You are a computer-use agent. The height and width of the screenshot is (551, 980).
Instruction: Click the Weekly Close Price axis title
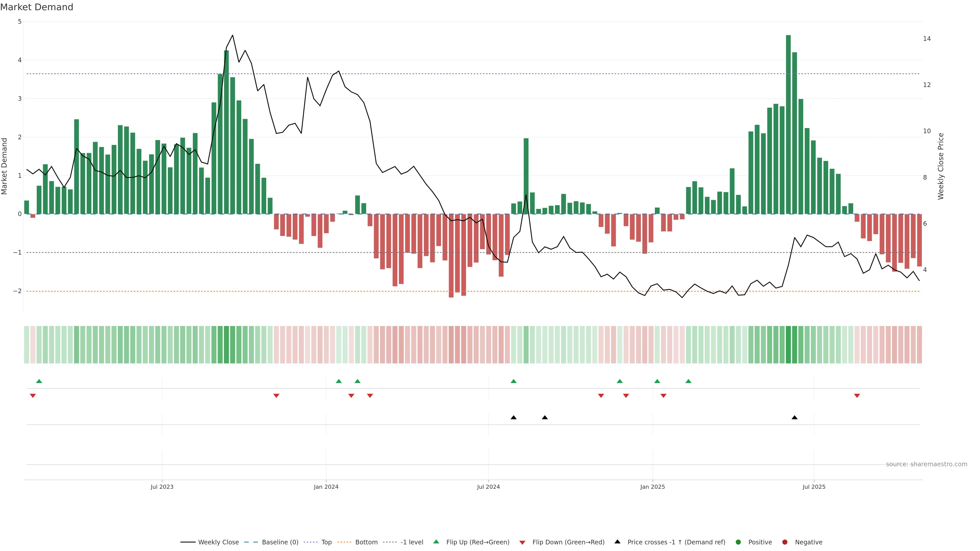pyautogui.click(x=941, y=166)
